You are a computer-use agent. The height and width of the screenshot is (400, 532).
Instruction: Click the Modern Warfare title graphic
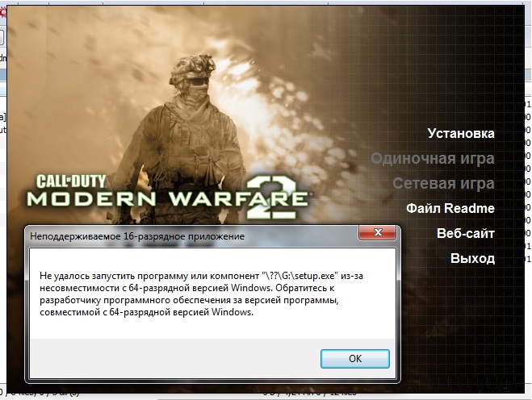137,198
